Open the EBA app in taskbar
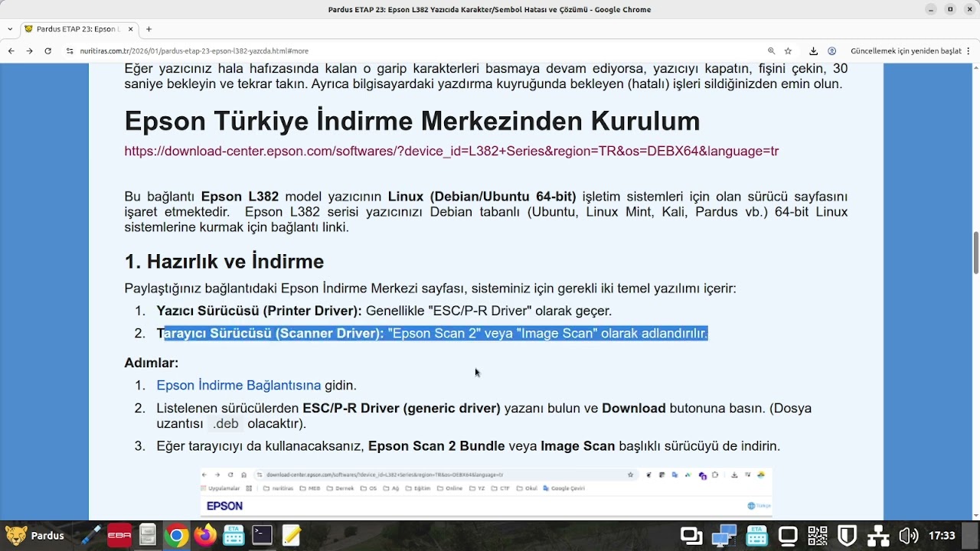980x551 pixels. pos(119,535)
